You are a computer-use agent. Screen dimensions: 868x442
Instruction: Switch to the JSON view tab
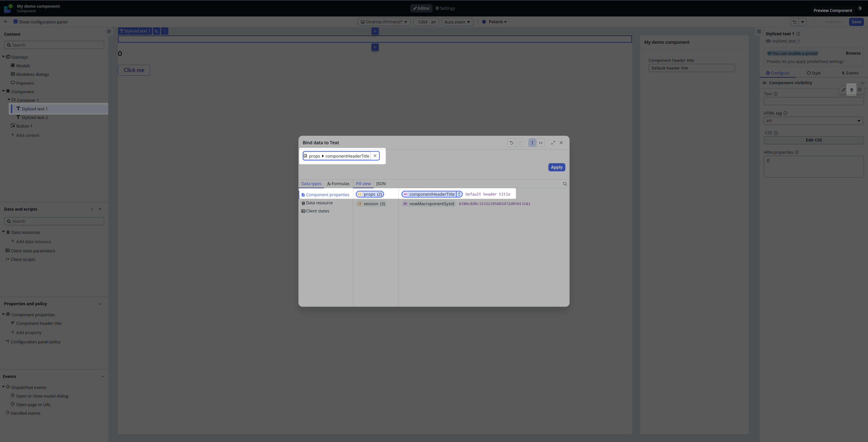pyautogui.click(x=381, y=184)
